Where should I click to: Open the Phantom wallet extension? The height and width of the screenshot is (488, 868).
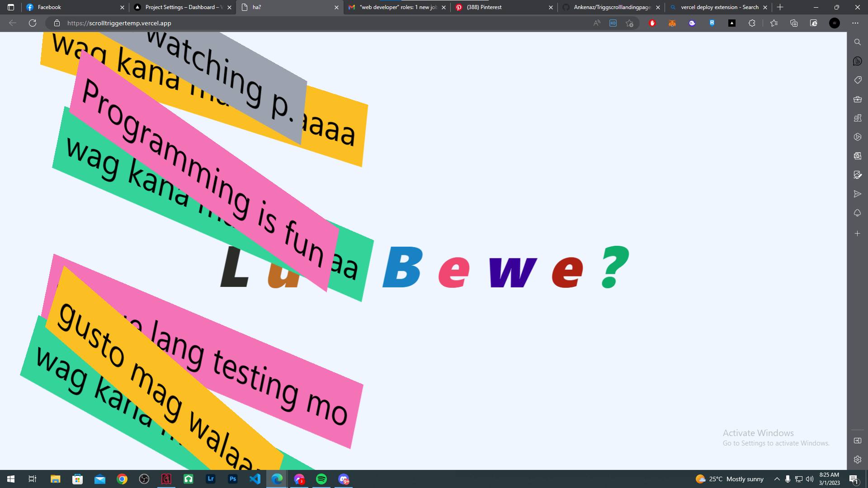692,23
